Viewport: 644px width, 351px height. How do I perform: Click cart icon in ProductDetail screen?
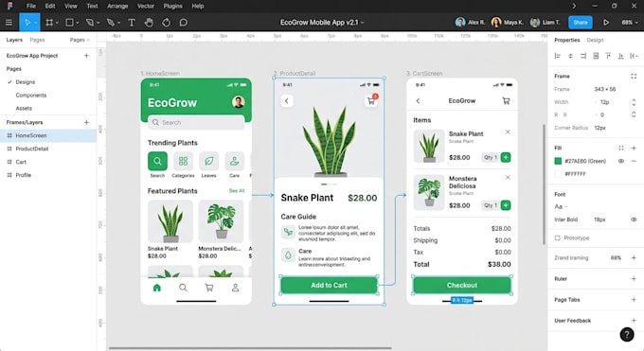pos(371,100)
